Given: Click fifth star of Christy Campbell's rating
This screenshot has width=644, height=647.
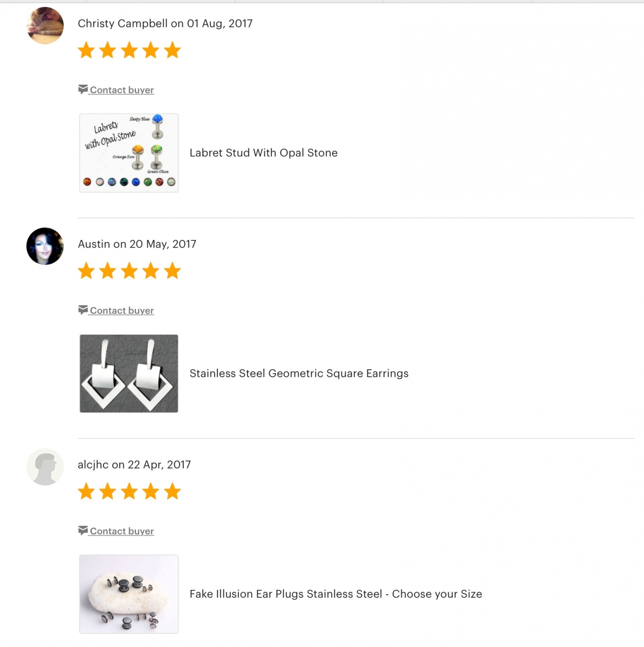Looking at the screenshot, I should (173, 50).
